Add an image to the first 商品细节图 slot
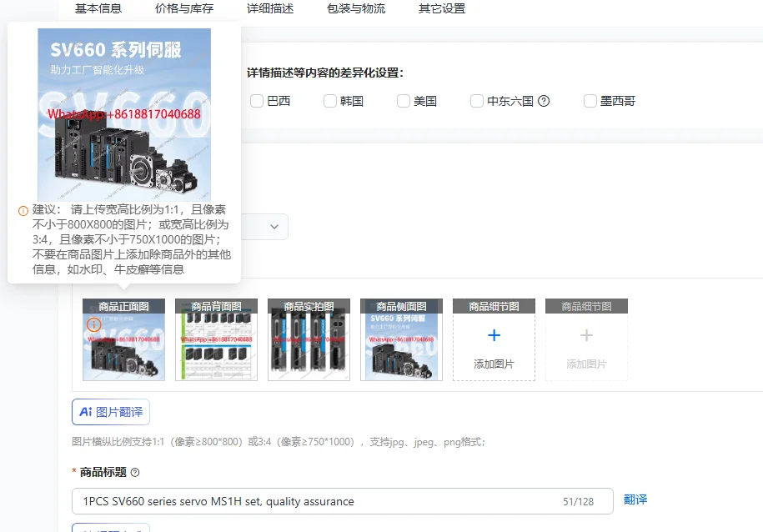Screen dimensions: 763x532 point(494,339)
